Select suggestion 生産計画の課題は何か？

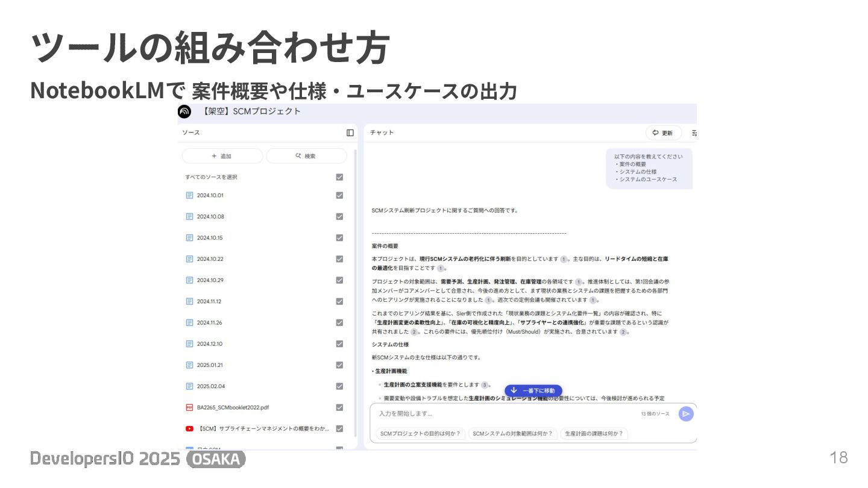click(x=594, y=433)
